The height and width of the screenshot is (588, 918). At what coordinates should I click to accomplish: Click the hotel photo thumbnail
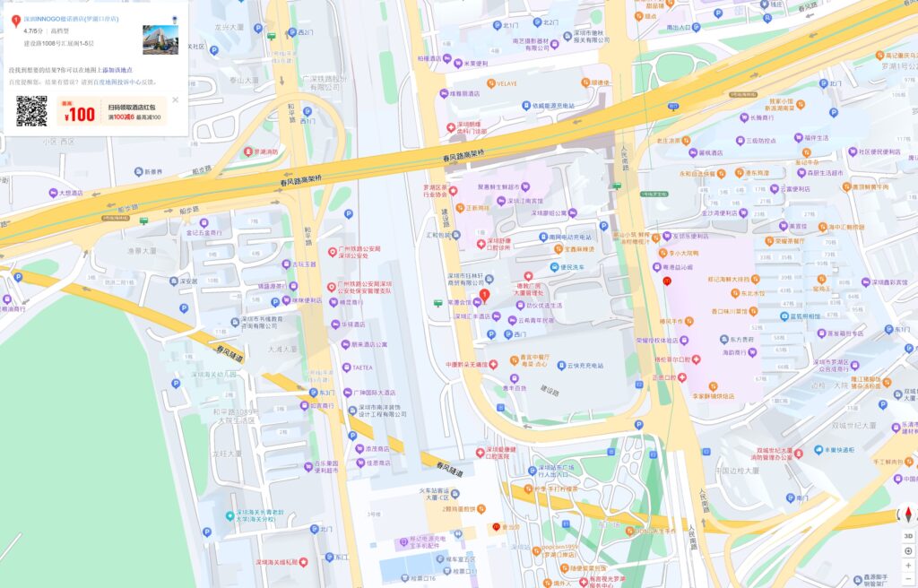pos(160,39)
